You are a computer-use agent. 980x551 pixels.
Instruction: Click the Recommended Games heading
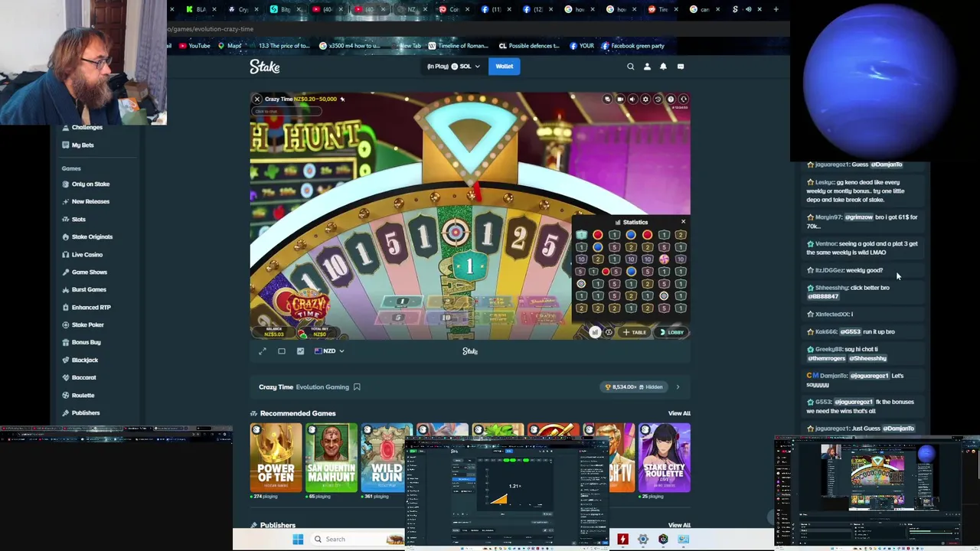pyautogui.click(x=298, y=413)
